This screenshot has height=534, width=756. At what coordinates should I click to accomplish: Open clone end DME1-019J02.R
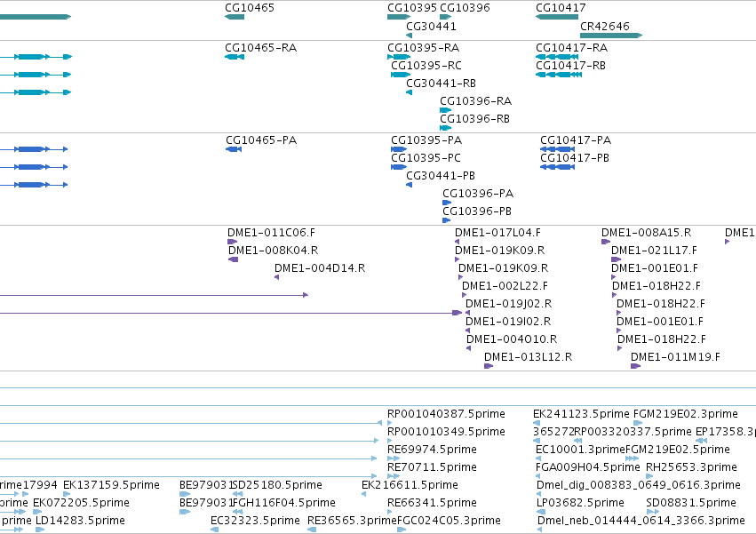coord(509,305)
